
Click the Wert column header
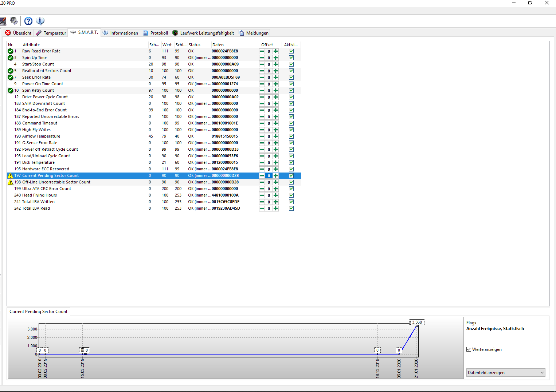167,45
